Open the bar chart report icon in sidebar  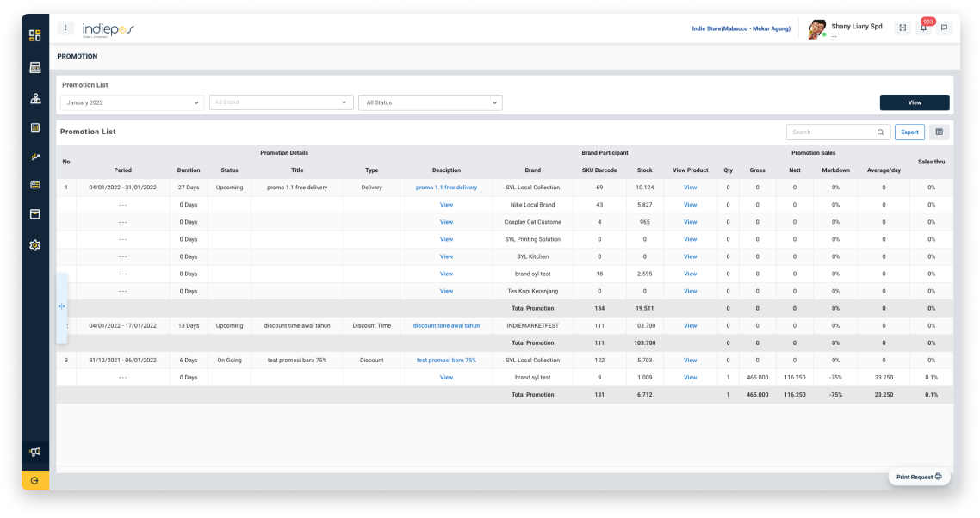(35, 127)
